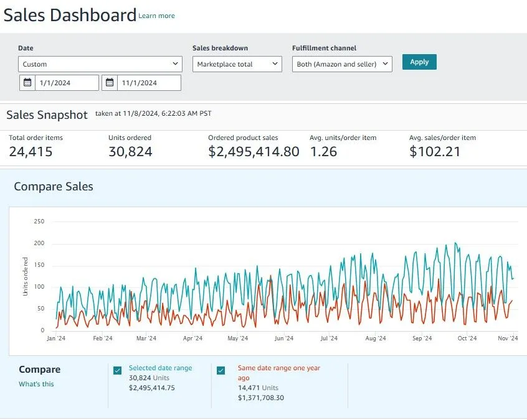Click the Jan '24 label on chart axis
Viewport: 527px width, 420px height.
[x=56, y=339]
